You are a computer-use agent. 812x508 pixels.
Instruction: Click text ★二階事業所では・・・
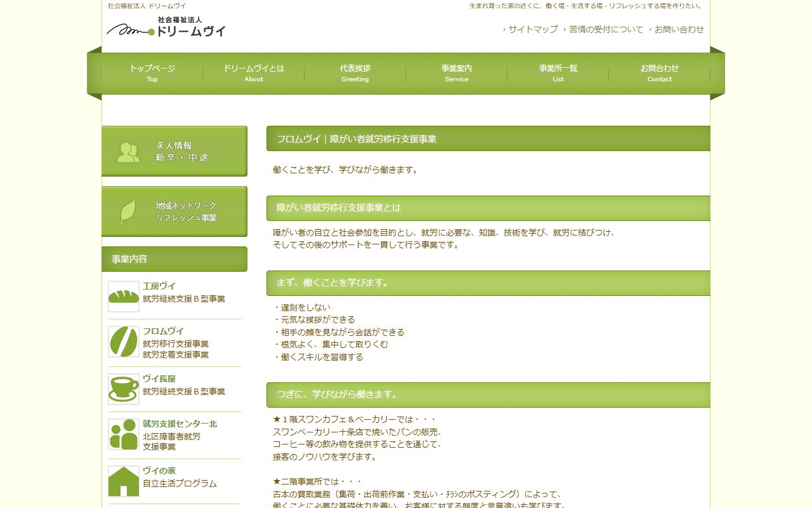[317, 482]
